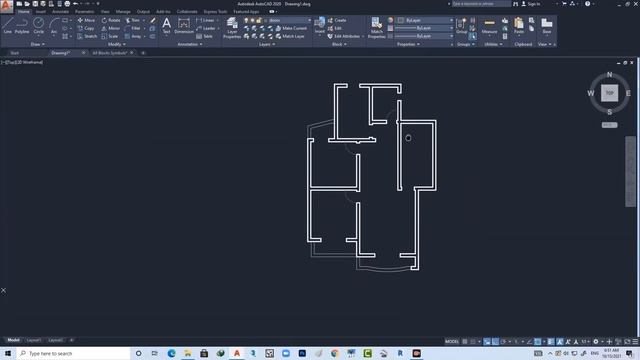Image resolution: width=640 pixels, height=360 pixels.
Task: Click the Plot print icon in quick access toolbar
Action: pos(67,4)
